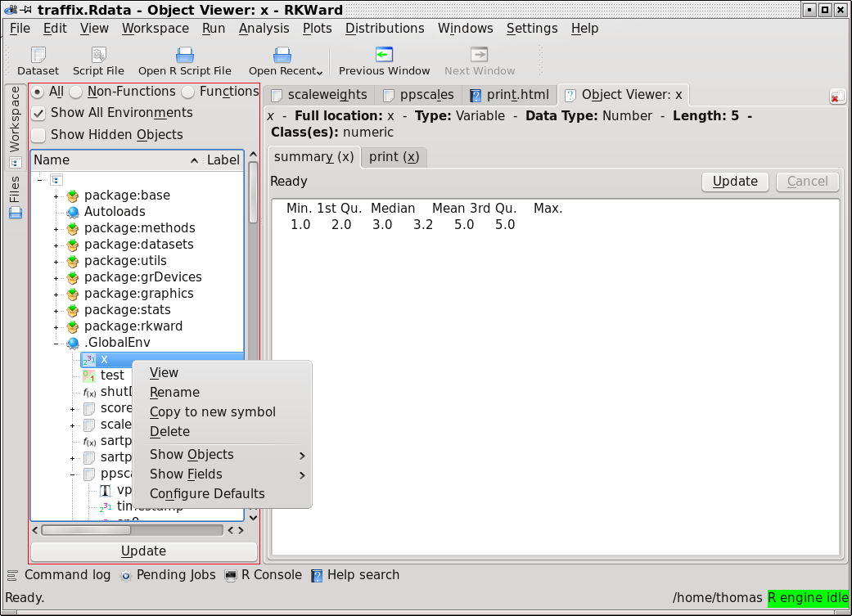The image size is (852, 616).
Task: Open the Files sidebar panel
Action: pos(15,197)
